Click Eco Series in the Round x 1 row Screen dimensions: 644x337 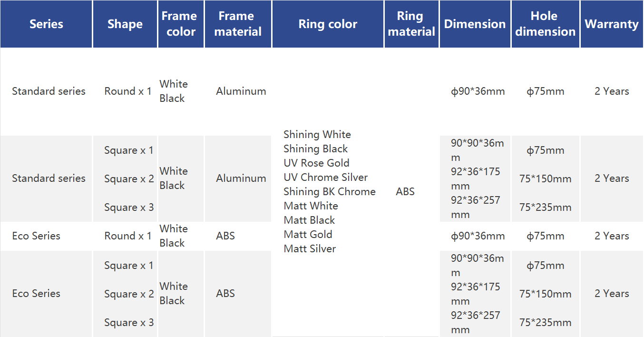(x=36, y=236)
